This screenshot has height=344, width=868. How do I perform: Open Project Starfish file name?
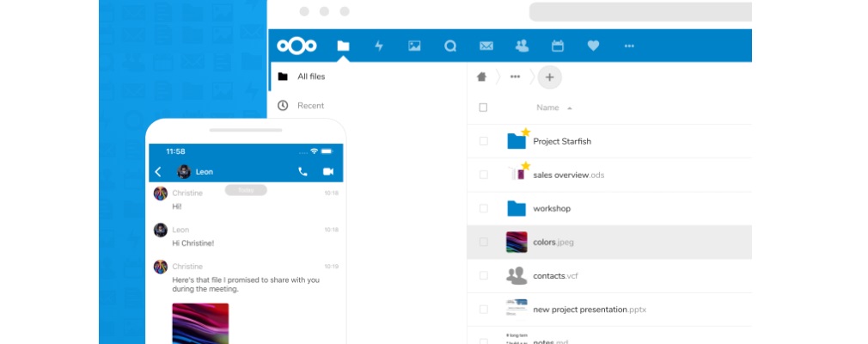point(562,141)
